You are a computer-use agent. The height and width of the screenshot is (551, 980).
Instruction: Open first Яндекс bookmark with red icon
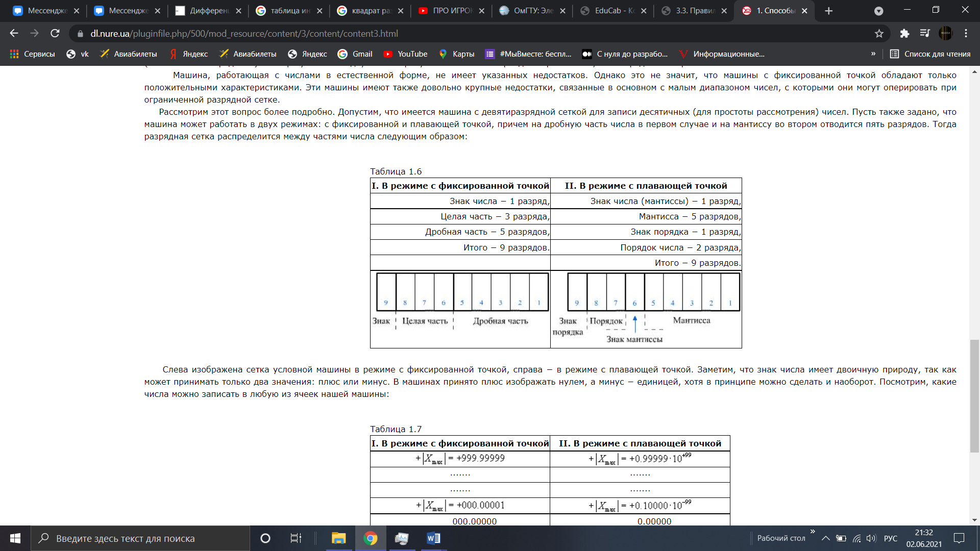[x=189, y=54]
